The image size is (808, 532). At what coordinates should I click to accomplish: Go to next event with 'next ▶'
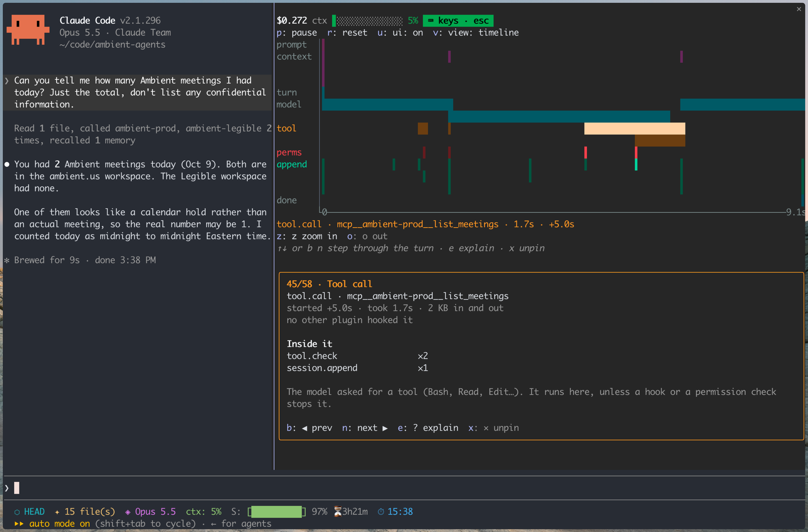point(365,428)
